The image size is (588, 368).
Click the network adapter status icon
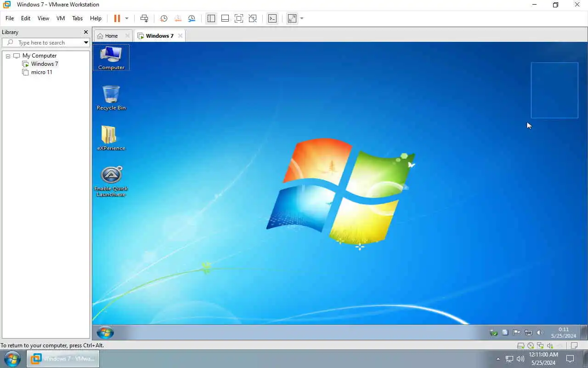[x=540, y=345]
